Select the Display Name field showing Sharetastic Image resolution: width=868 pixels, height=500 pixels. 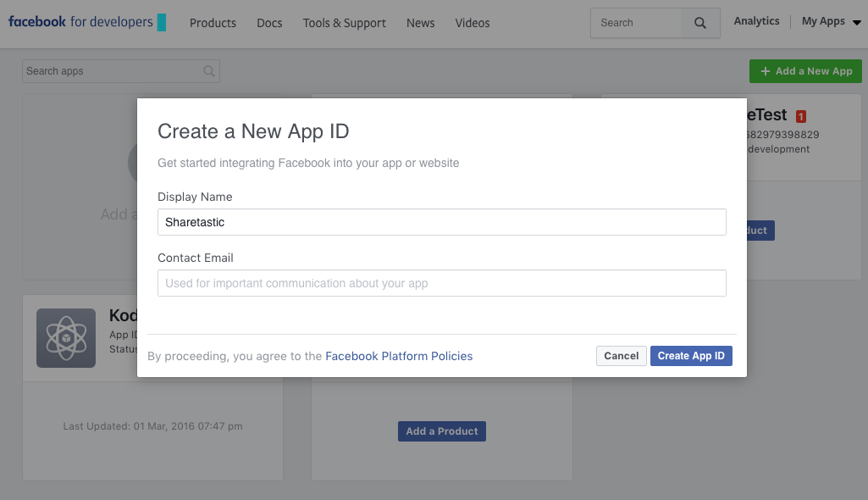[x=441, y=222]
